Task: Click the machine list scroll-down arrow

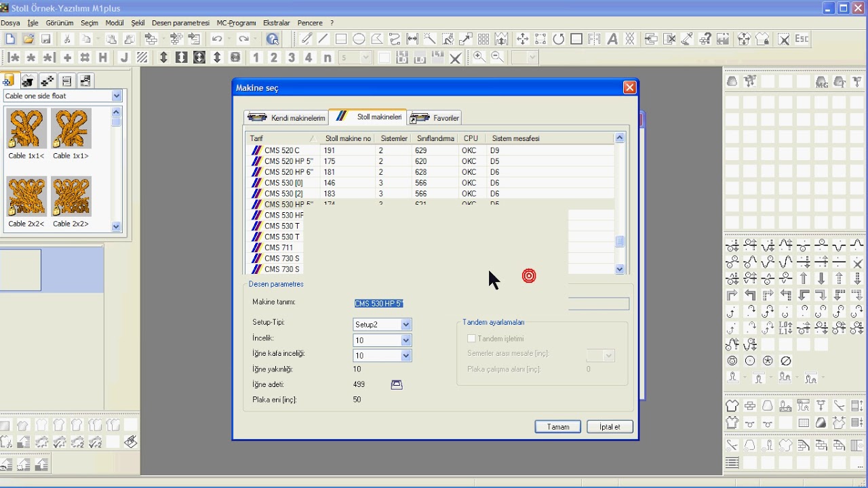Action: coord(620,269)
